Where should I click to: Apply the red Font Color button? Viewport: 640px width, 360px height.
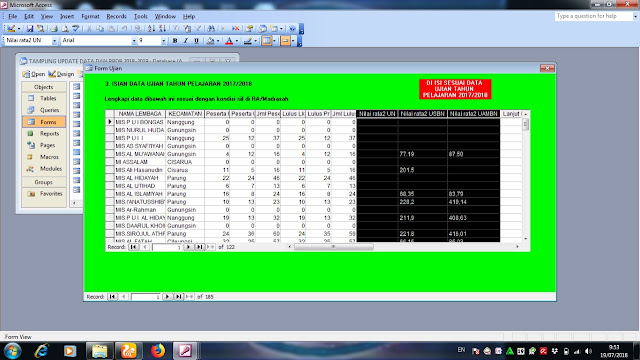pyautogui.click(x=229, y=40)
